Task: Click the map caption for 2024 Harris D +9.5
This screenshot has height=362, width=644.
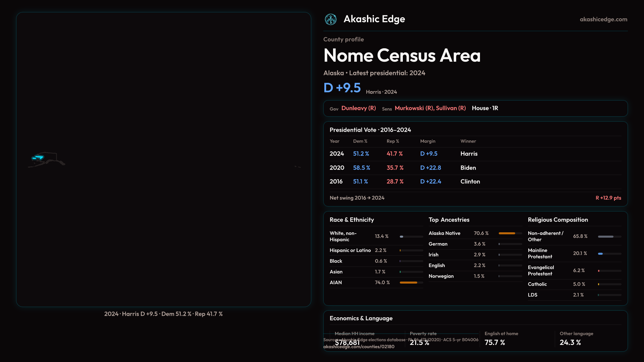Action: (x=163, y=314)
